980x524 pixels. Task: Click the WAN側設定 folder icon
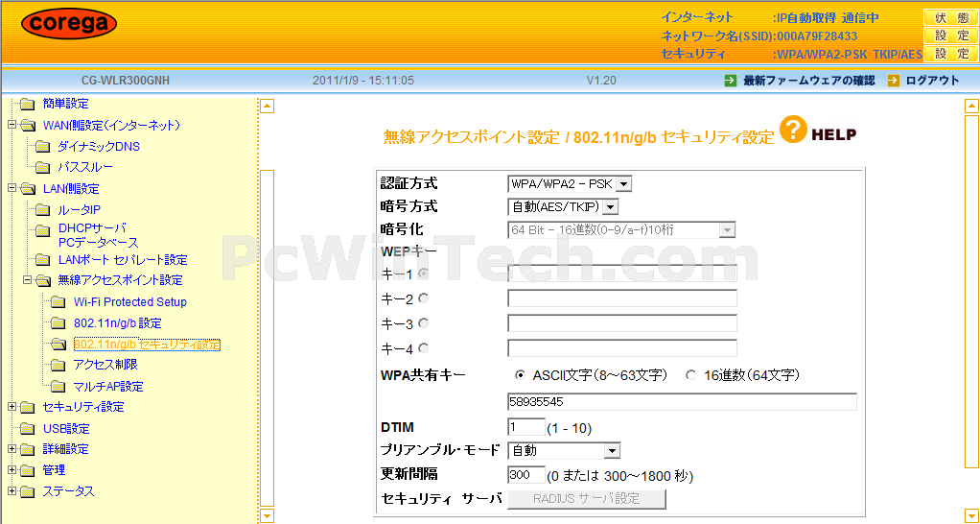pos(28,126)
